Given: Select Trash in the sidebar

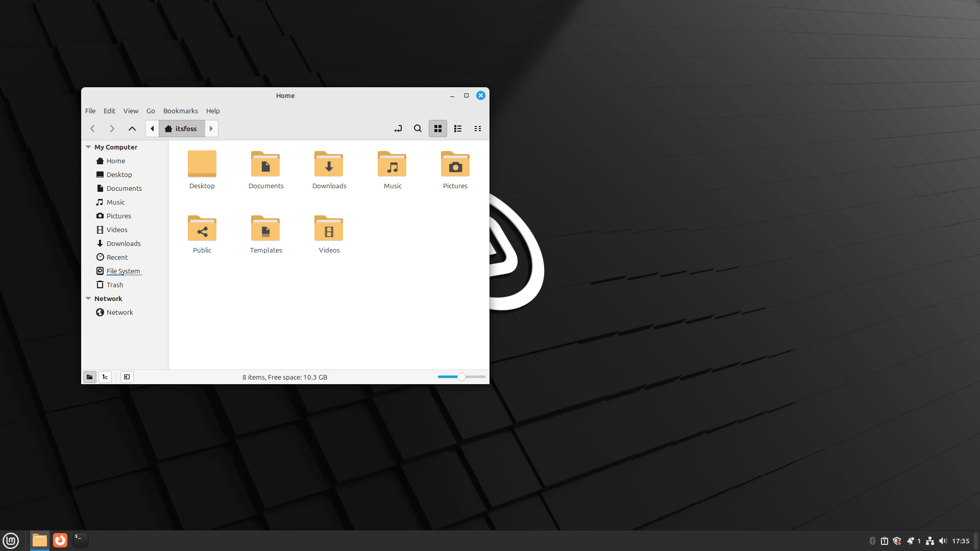Looking at the screenshot, I should click(114, 284).
